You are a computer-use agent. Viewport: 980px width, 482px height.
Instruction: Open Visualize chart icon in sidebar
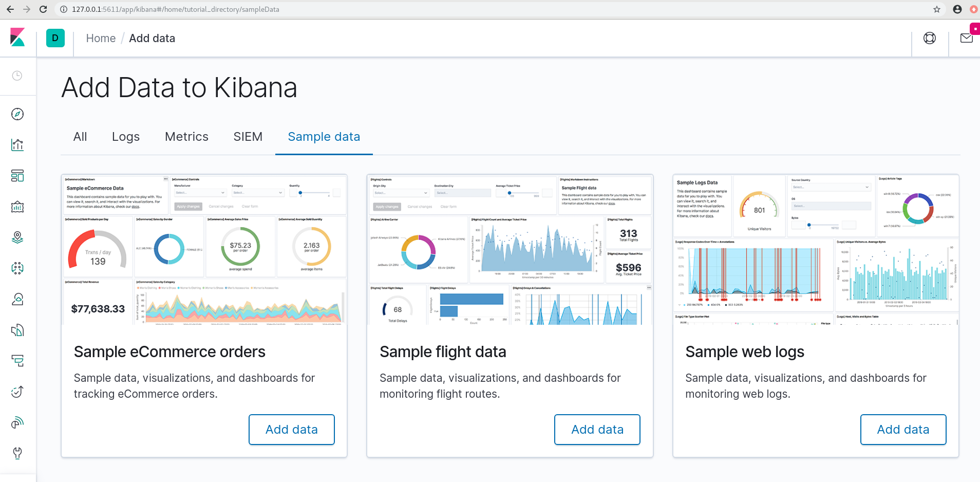click(17, 145)
